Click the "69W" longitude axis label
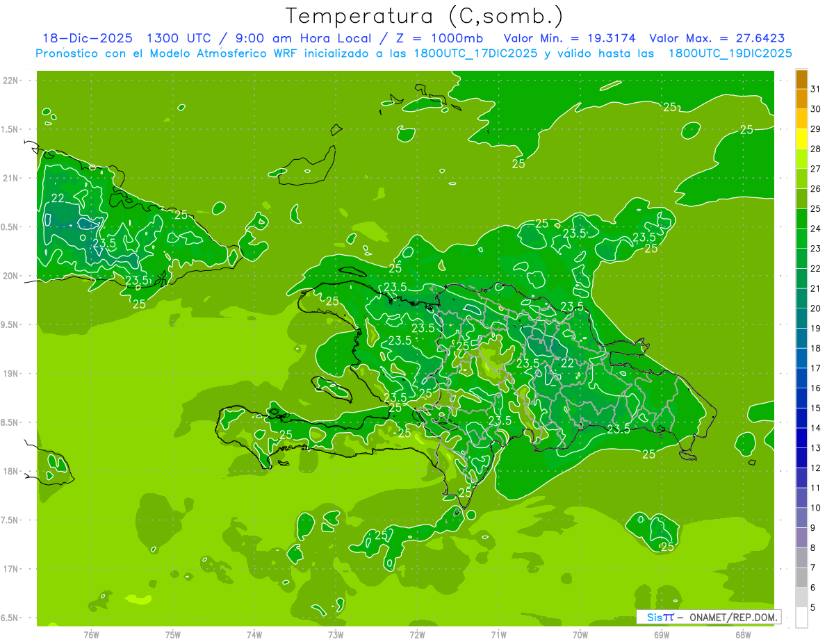This screenshot has height=644, width=834. pos(662,635)
